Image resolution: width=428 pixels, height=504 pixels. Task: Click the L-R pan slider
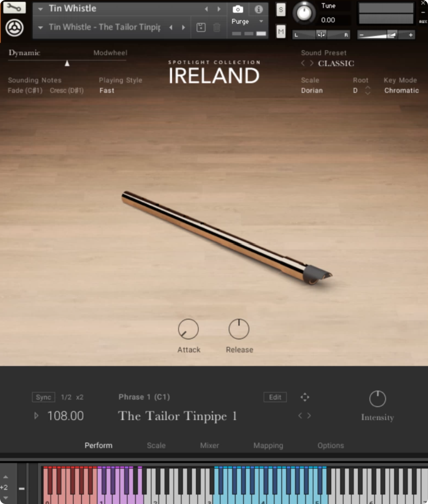(321, 35)
